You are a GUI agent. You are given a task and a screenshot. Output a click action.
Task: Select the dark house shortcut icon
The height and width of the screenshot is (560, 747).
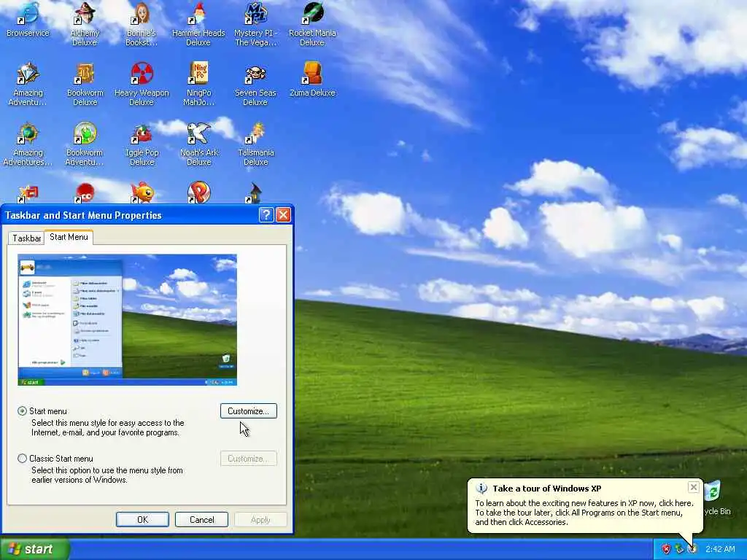(255, 192)
